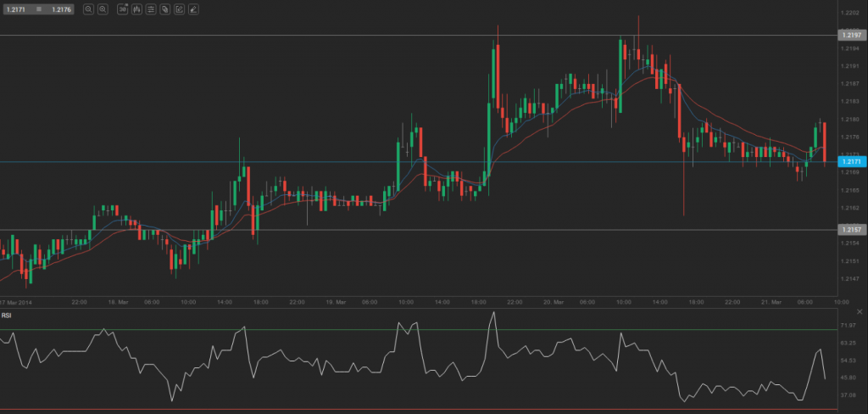Click the square between bid and ask prices
Image resolution: width=868 pixels, height=414 pixels.
pyautogui.click(x=38, y=9)
